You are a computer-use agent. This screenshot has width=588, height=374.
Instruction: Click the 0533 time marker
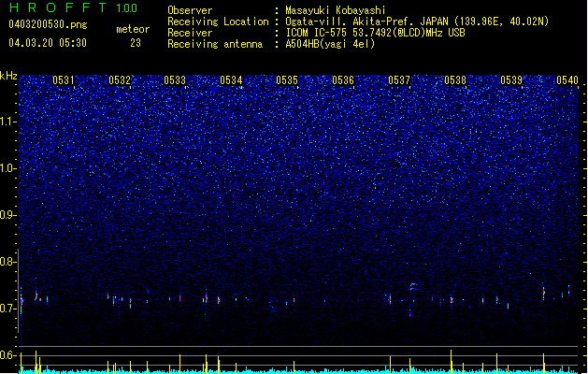(x=175, y=80)
